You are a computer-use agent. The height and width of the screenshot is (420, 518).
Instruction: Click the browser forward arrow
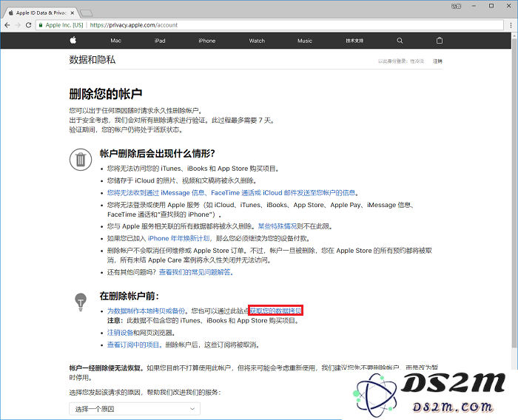point(18,25)
